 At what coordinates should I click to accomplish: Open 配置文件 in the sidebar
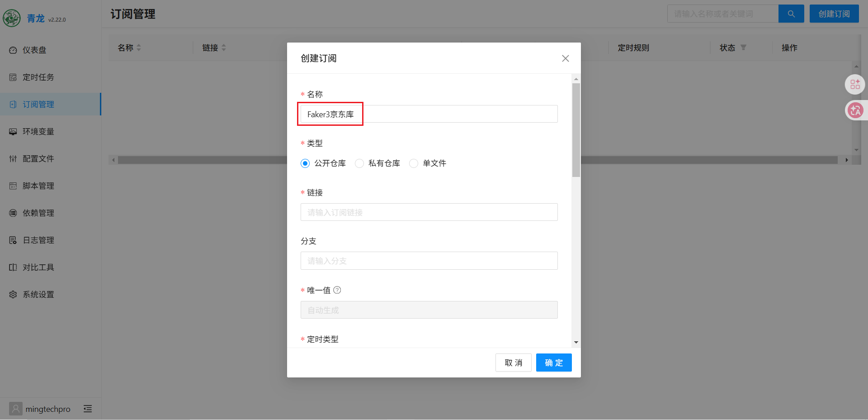pyautogui.click(x=38, y=158)
